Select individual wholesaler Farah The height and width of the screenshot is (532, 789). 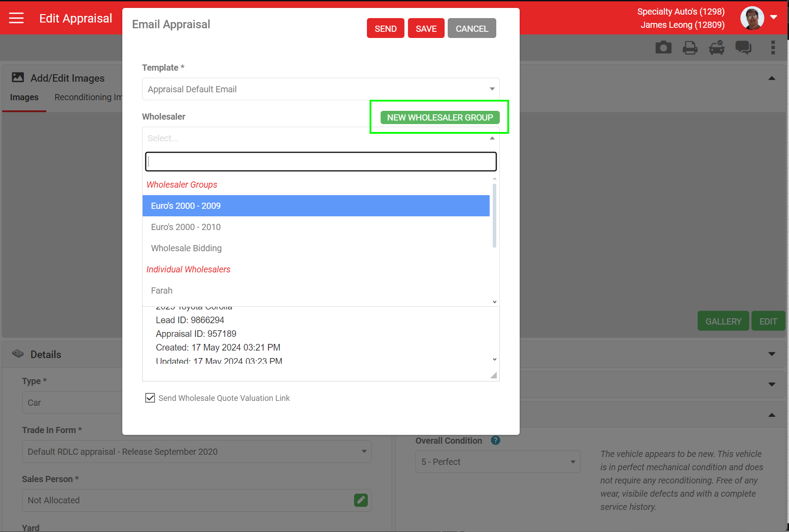316,291
